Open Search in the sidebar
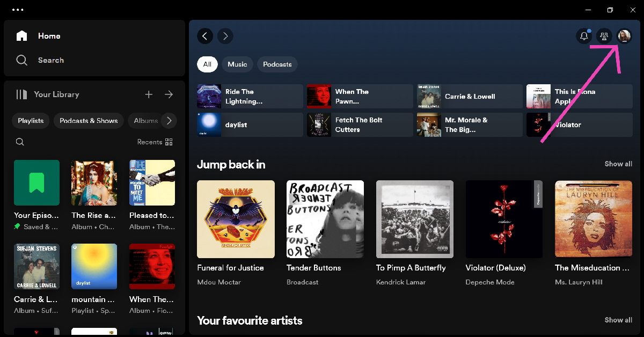Image resolution: width=644 pixels, height=337 pixels. (x=40, y=60)
